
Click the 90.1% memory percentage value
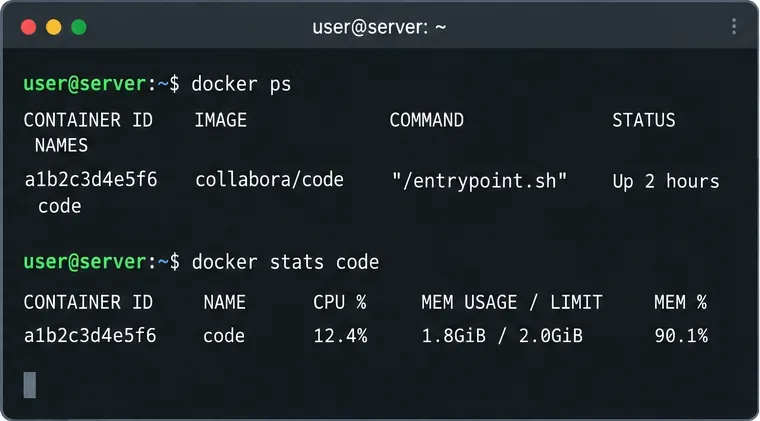point(681,336)
